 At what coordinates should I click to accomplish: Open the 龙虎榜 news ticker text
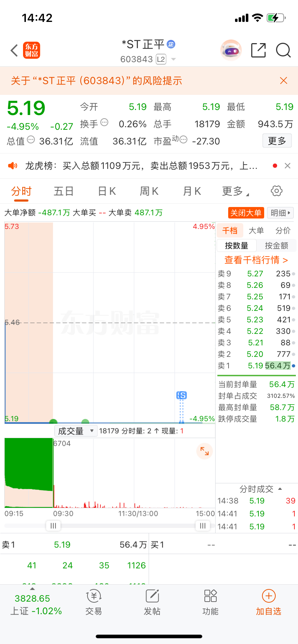tap(141, 166)
